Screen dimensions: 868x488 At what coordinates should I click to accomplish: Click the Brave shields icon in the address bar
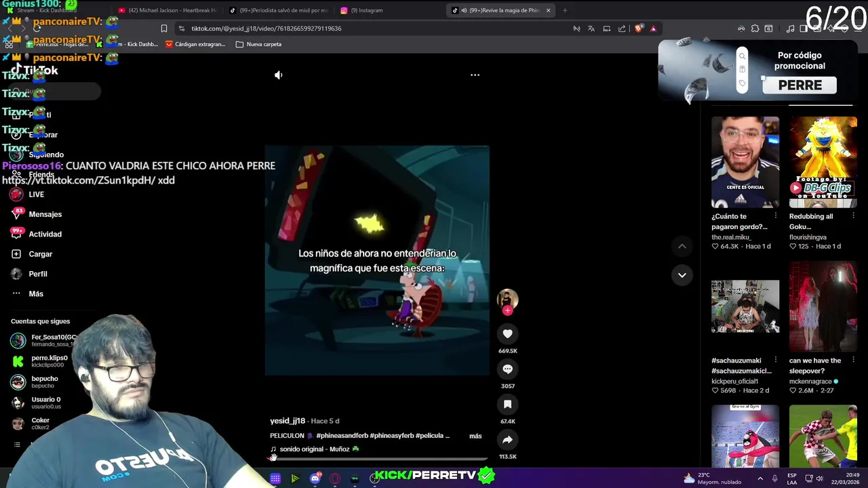click(638, 28)
